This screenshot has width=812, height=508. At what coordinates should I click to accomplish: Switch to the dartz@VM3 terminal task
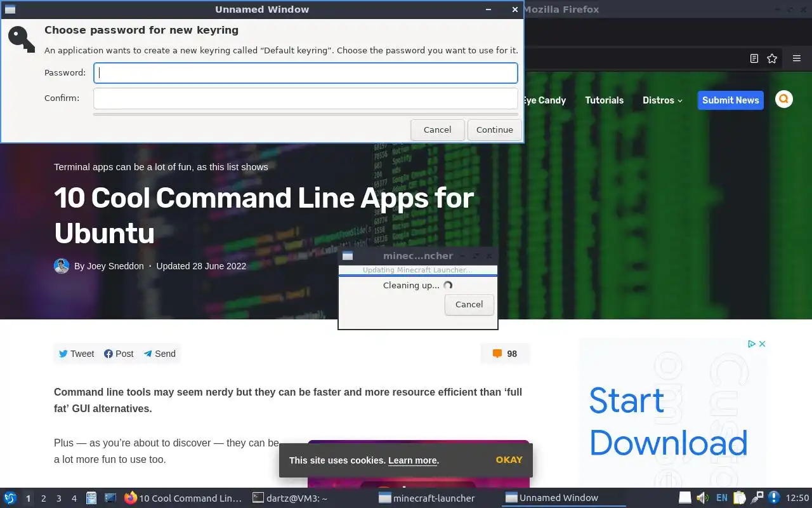[310, 498]
